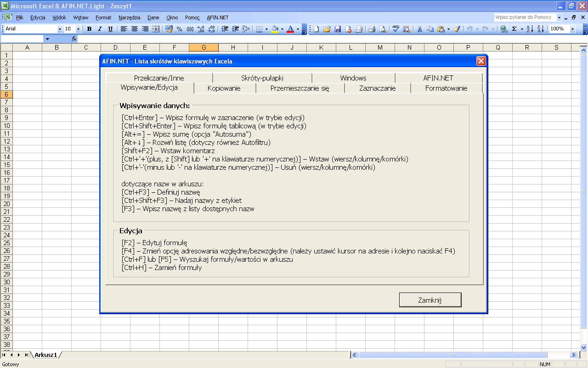
Task: Align text left
Action: tap(124, 29)
